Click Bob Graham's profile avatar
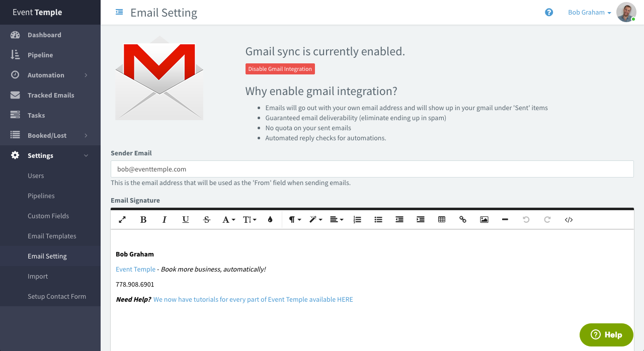The height and width of the screenshot is (351, 644). 626,12
